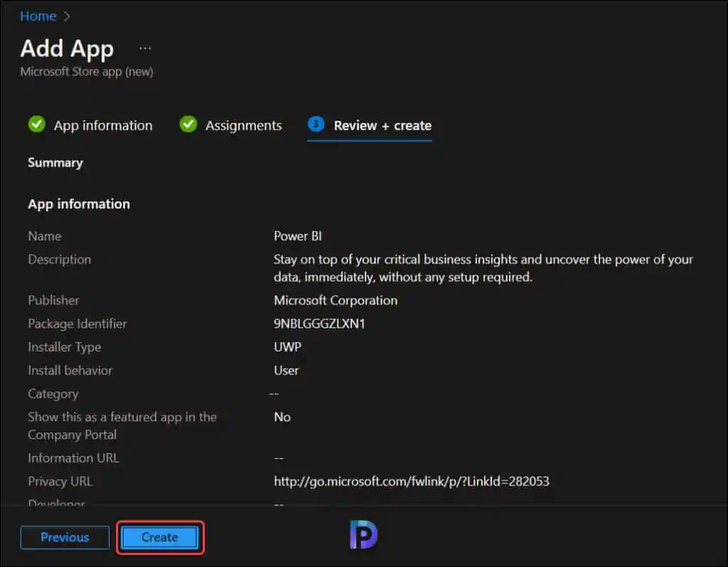Select the Stay on top description text
Viewport: 728px width, 567px height.
click(483, 268)
